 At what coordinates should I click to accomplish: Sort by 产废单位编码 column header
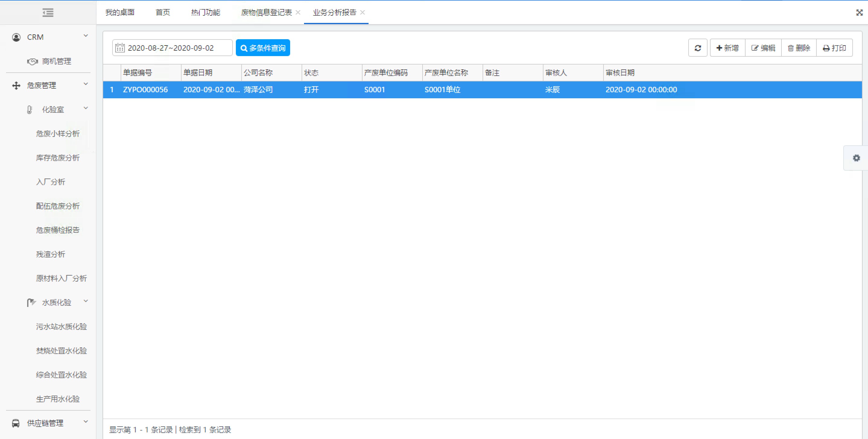click(x=392, y=73)
